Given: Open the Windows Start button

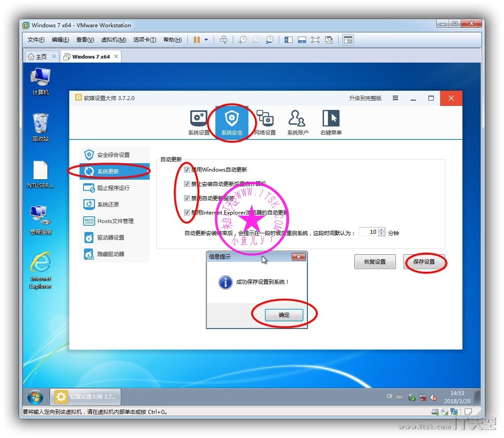Looking at the screenshot, I should [35, 397].
